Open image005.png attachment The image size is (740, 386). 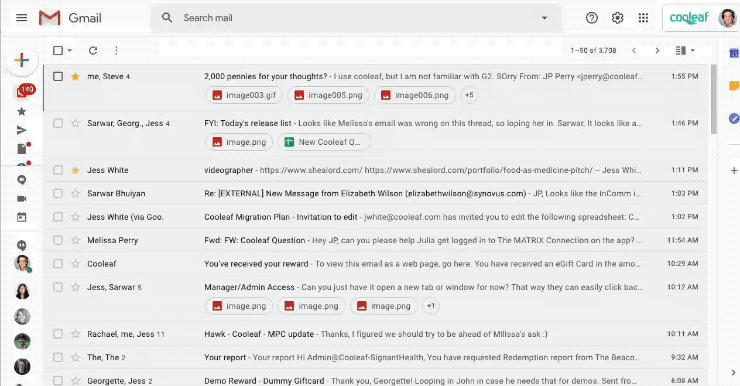pyautogui.click(x=328, y=95)
